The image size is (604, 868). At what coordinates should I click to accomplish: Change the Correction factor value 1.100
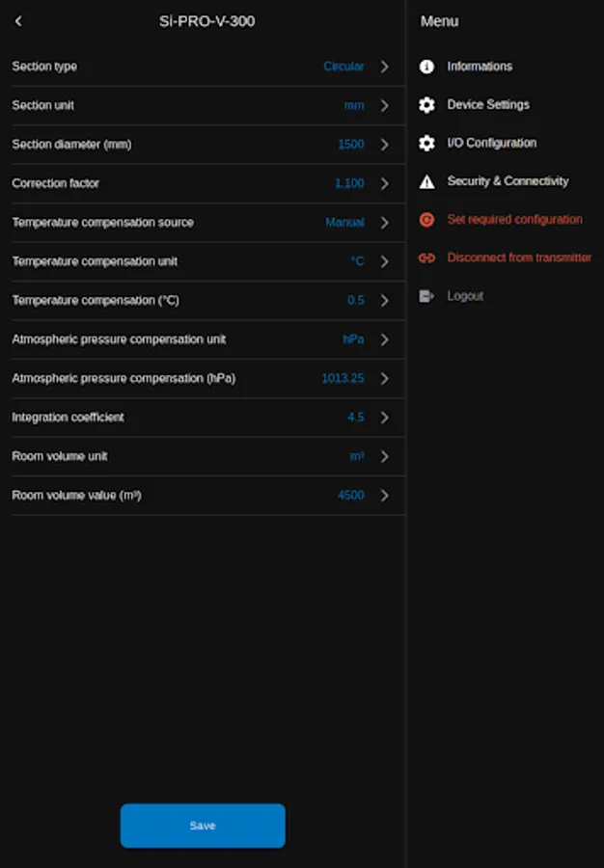pos(349,183)
